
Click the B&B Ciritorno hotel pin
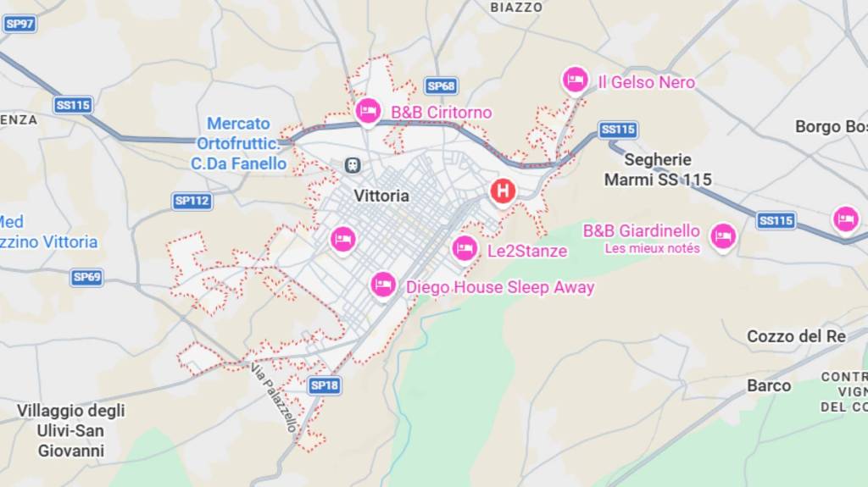tap(368, 112)
